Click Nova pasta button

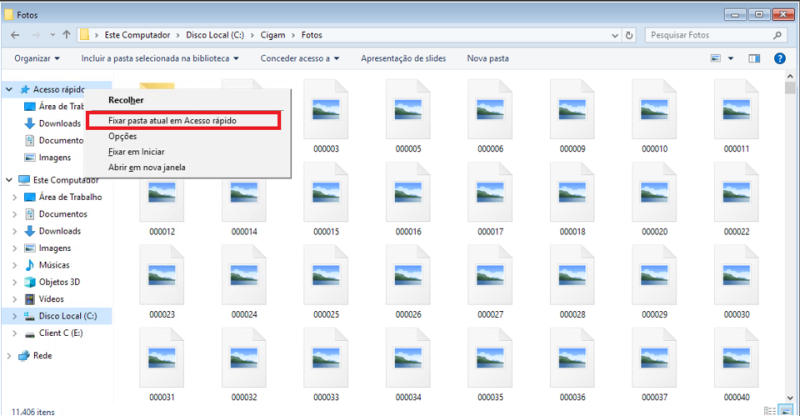coord(488,58)
